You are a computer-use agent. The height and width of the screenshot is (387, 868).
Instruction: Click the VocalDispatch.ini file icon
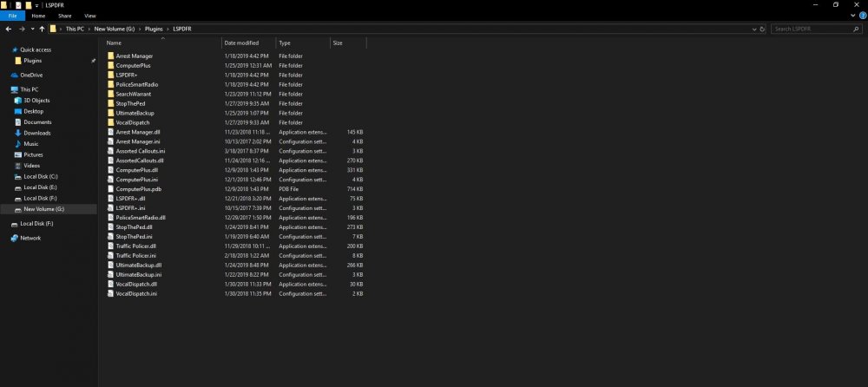[x=111, y=294]
